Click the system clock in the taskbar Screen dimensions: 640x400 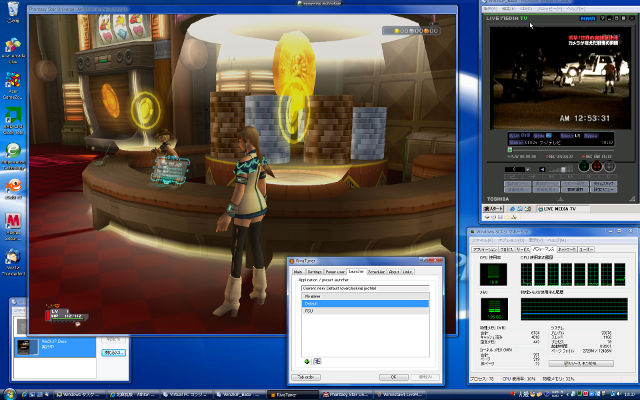629,395
